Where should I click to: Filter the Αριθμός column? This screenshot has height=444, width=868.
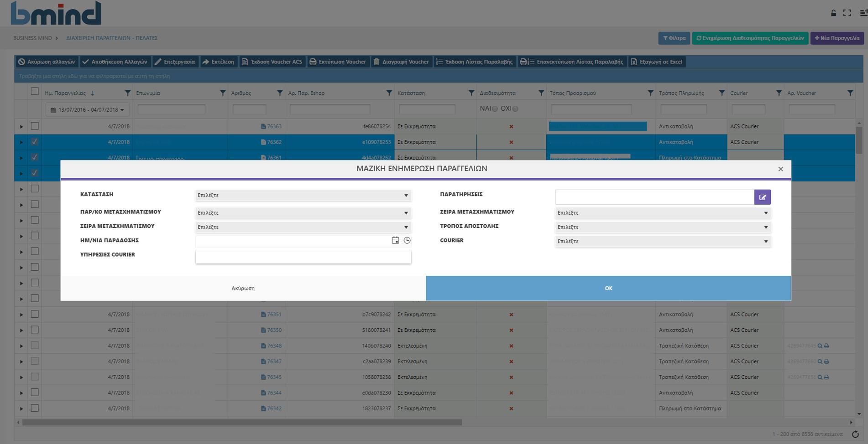280,93
